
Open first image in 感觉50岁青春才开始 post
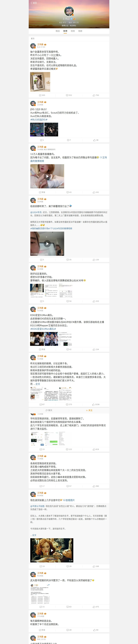pyautogui.click(x=37, y=291)
